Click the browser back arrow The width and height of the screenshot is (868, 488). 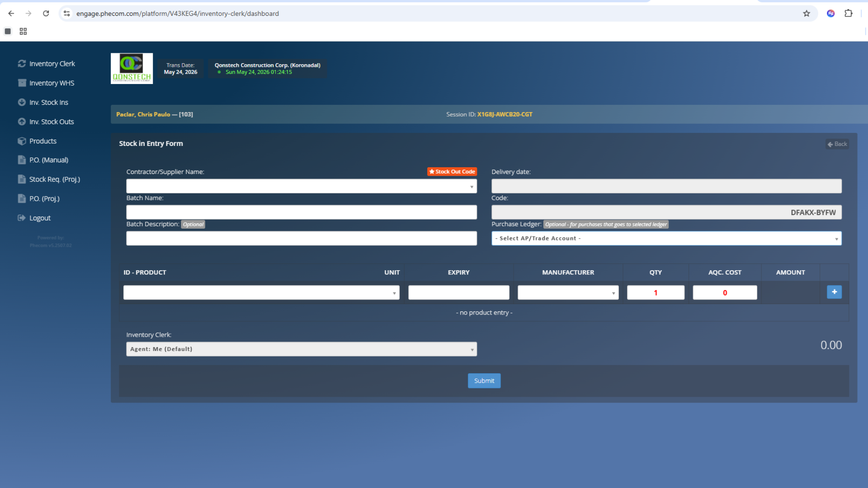[11, 14]
